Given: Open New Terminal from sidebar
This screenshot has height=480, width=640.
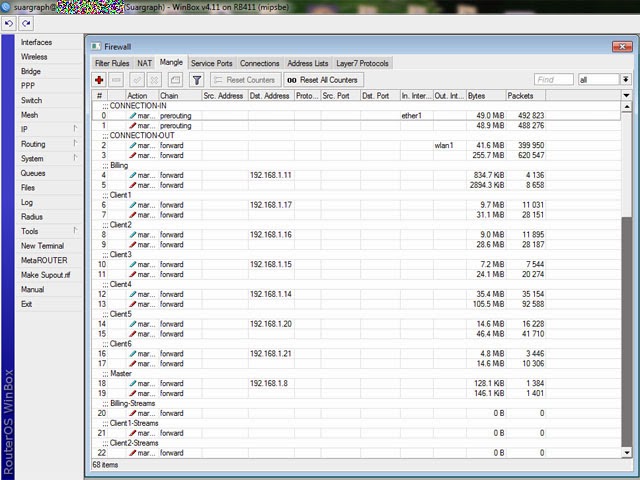Looking at the screenshot, I should 49,246.
